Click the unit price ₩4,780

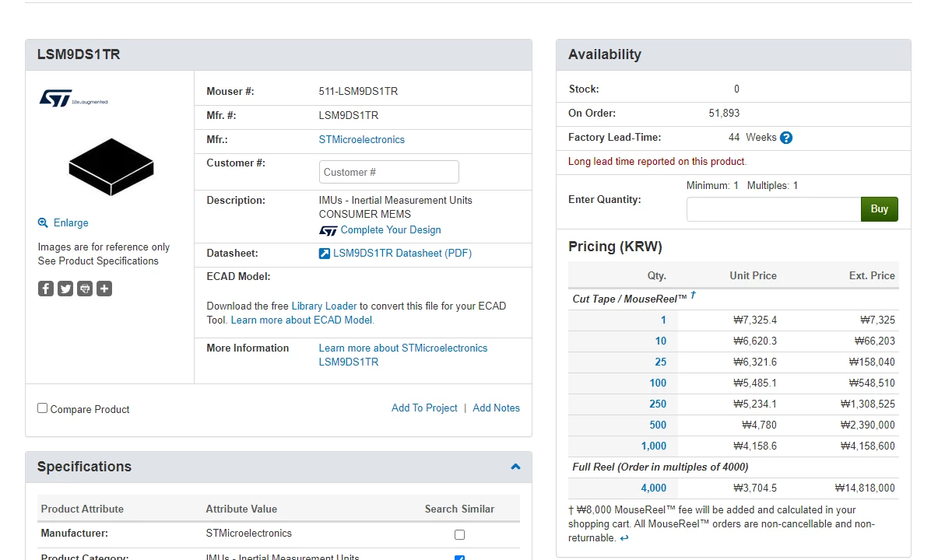[x=759, y=425]
